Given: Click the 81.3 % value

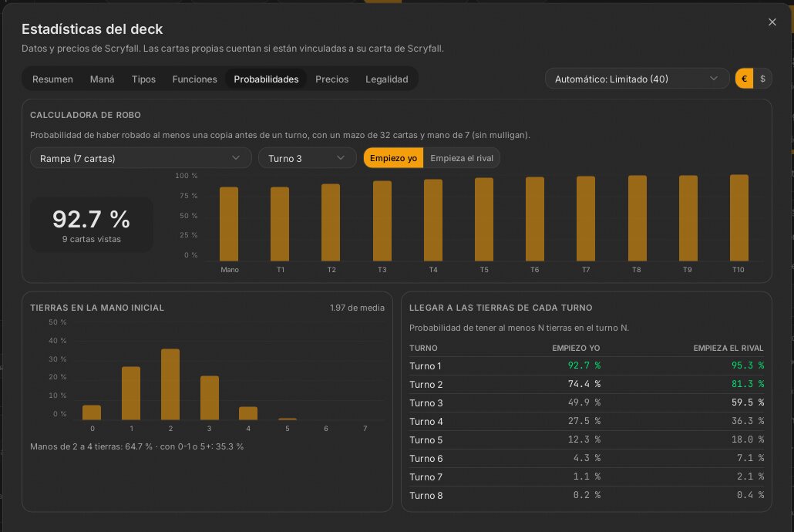Looking at the screenshot, I should 748,384.
